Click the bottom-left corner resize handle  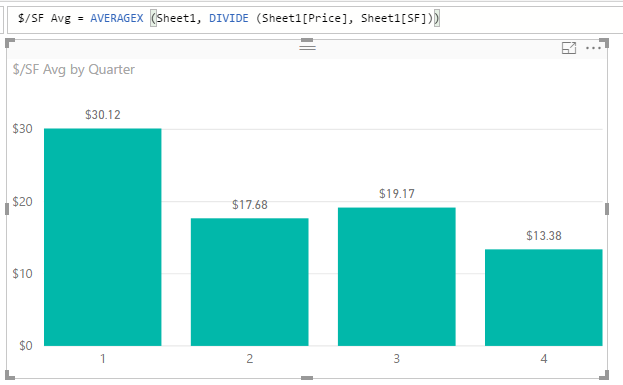click(x=9, y=375)
